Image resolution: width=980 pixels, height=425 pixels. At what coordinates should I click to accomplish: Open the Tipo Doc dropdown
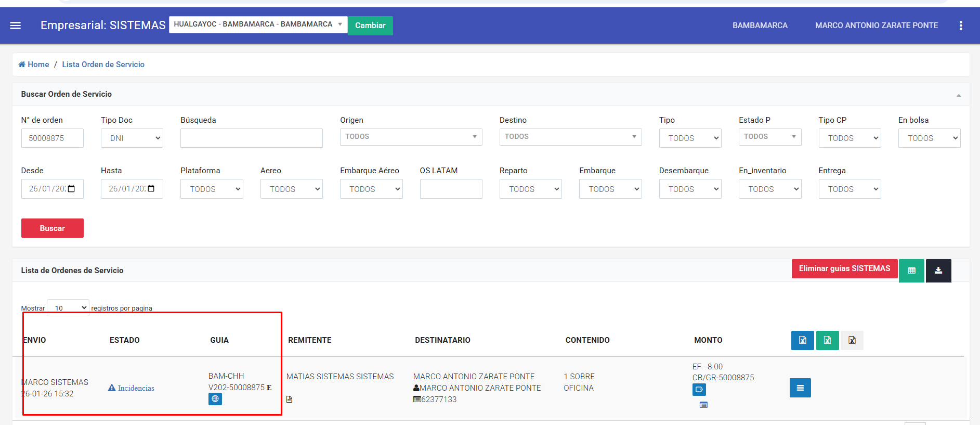(132, 138)
